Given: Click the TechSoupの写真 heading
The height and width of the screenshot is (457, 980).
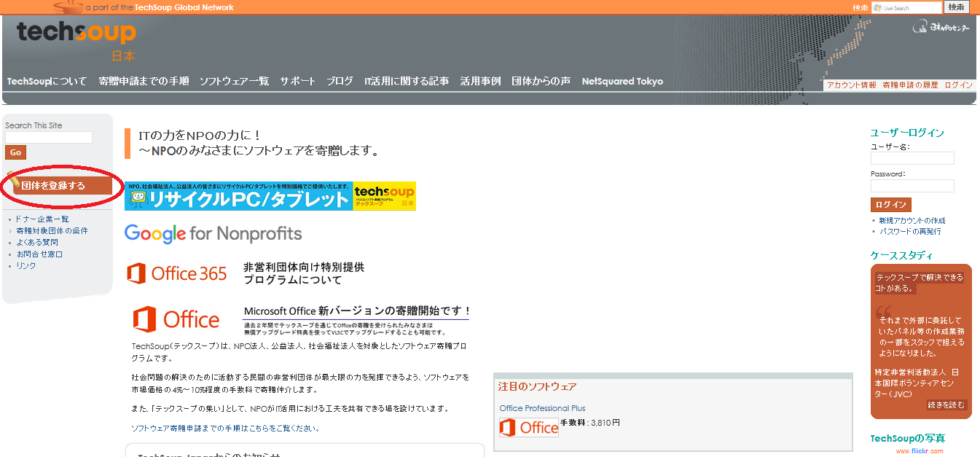Looking at the screenshot, I should point(908,438).
